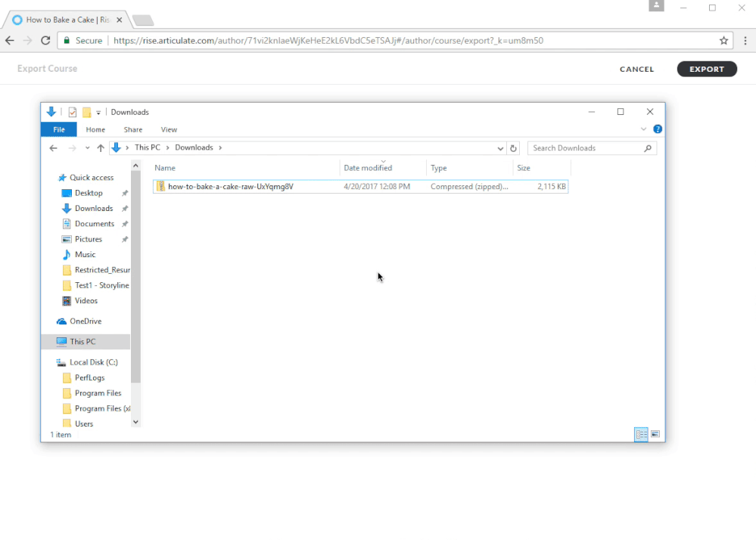Click the Back arrow in File Explorer
Image resolution: width=756 pixels, height=540 pixels.
tap(53, 148)
